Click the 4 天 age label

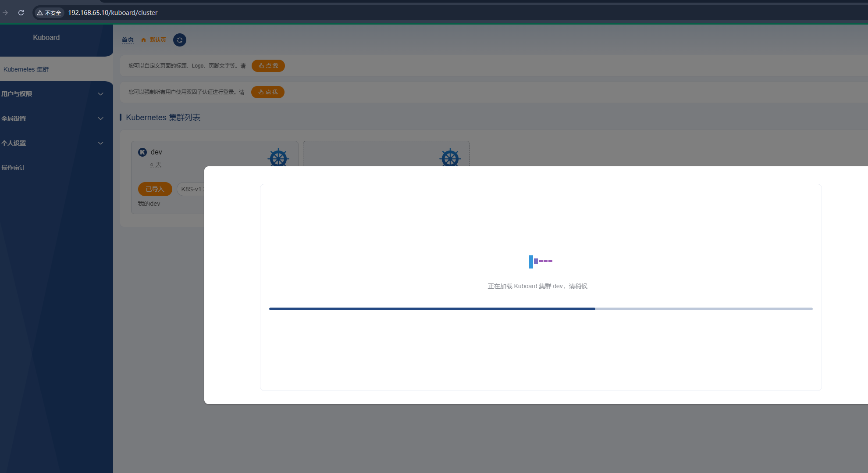click(156, 165)
